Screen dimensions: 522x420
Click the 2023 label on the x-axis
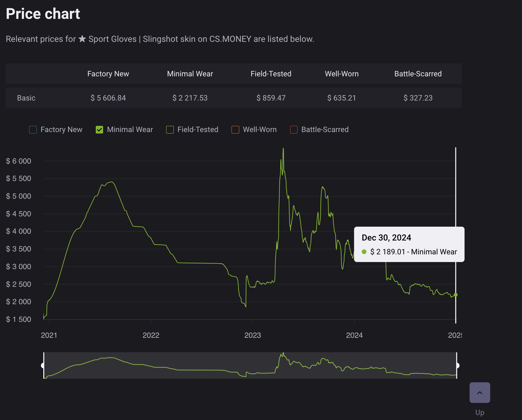click(x=252, y=335)
